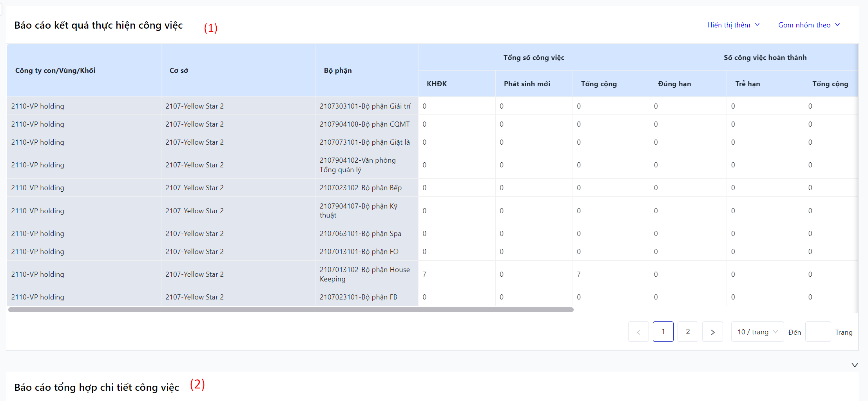Select page 1 in pagination
The width and height of the screenshot is (868, 401).
663,332
